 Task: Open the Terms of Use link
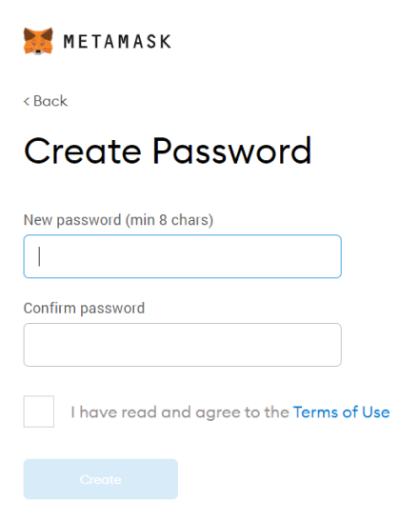point(342,412)
